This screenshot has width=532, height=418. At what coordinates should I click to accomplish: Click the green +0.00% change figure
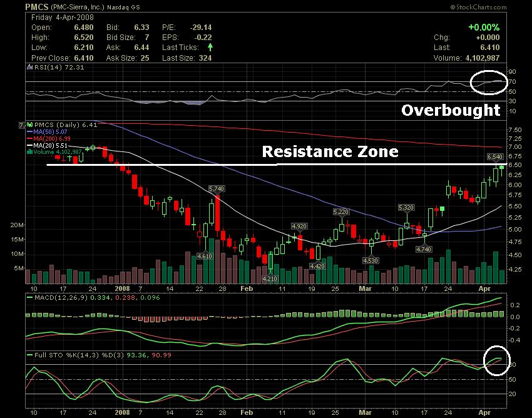pyautogui.click(x=484, y=27)
